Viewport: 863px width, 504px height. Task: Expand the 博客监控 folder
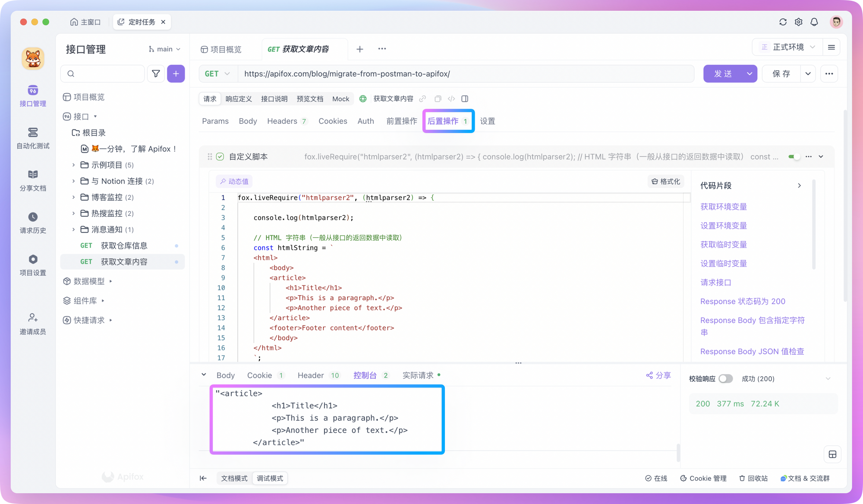coord(73,197)
